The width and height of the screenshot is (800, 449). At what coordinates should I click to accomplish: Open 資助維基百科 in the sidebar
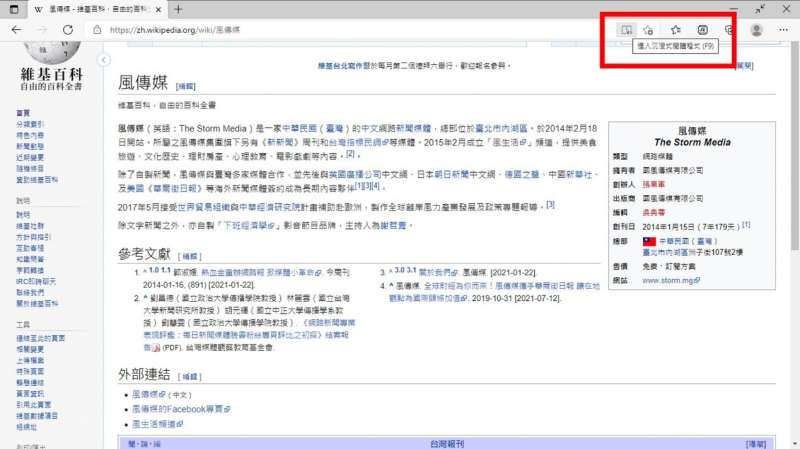37,180
